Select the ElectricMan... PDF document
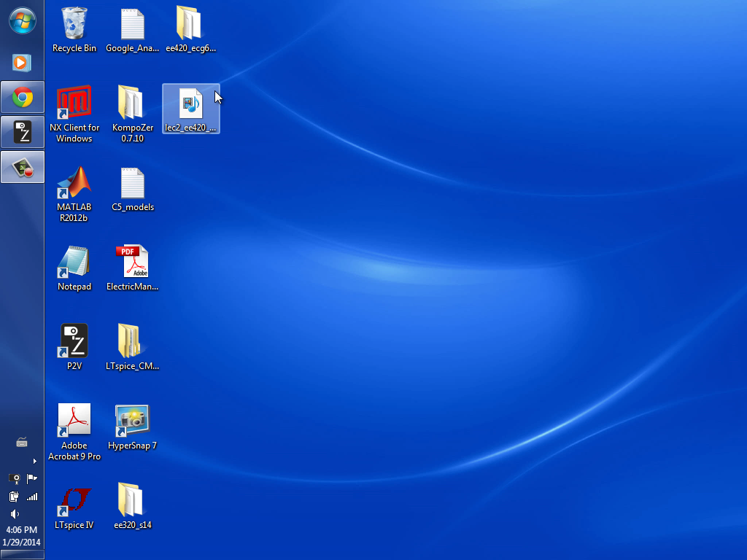This screenshot has height=560, width=747. click(x=133, y=268)
